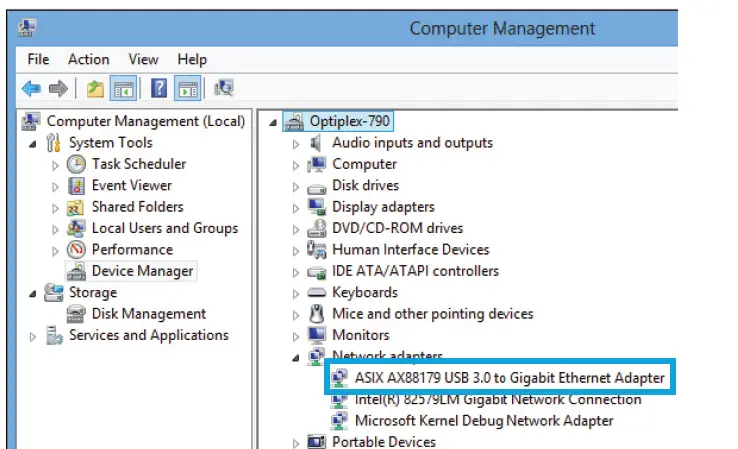Click the Back arrow toolbar icon
This screenshot has height=449, width=738.
point(32,88)
